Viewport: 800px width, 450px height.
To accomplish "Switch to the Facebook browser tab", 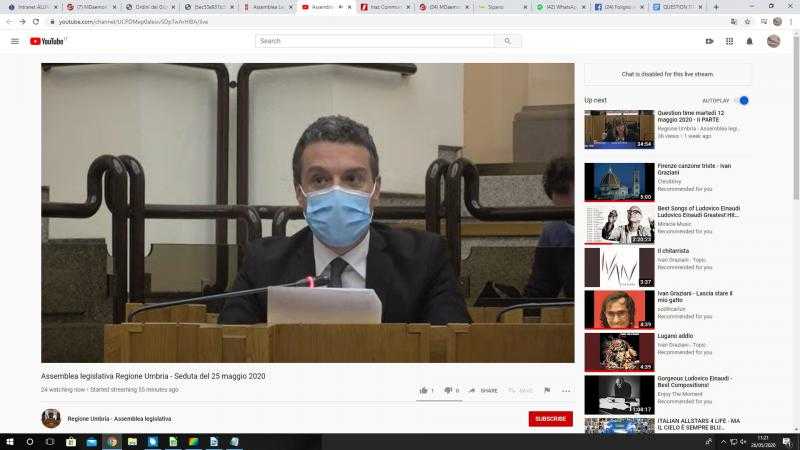I will pyautogui.click(x=619, y=7).
